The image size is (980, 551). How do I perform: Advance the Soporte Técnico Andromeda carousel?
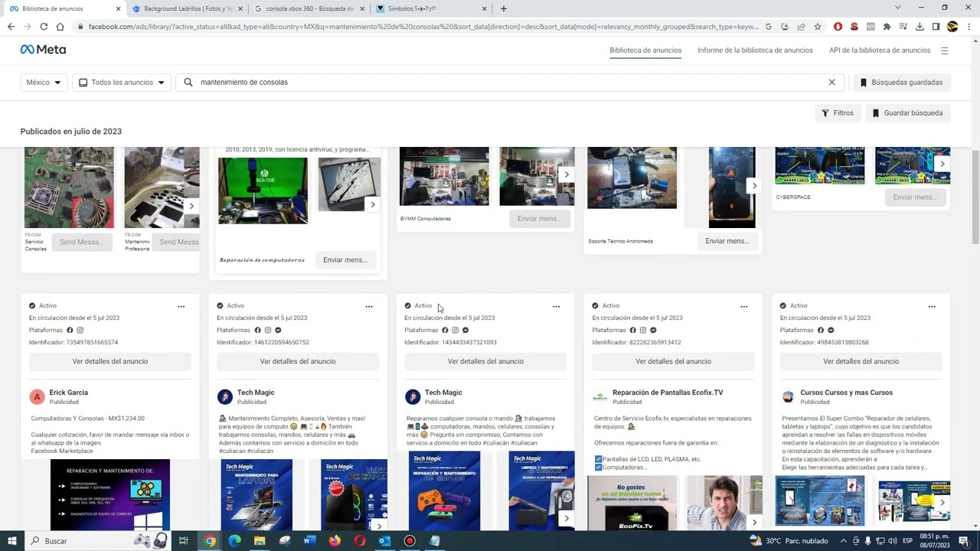[x=754, y=186]
